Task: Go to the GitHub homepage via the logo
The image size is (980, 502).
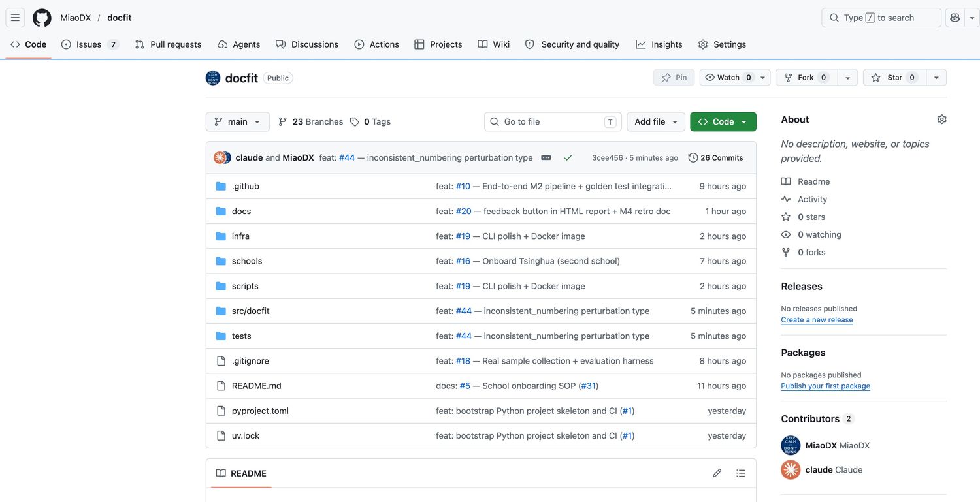Action: [42, 18]
